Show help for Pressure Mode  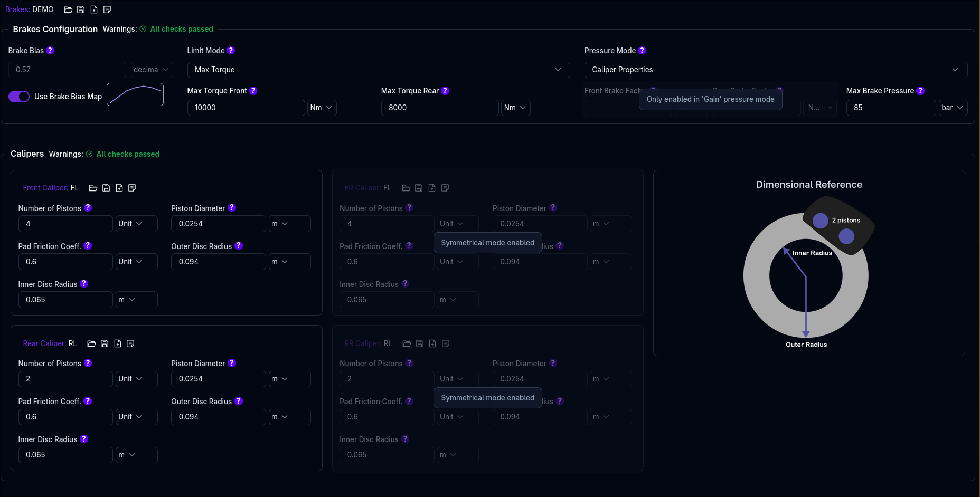[642, 51]
